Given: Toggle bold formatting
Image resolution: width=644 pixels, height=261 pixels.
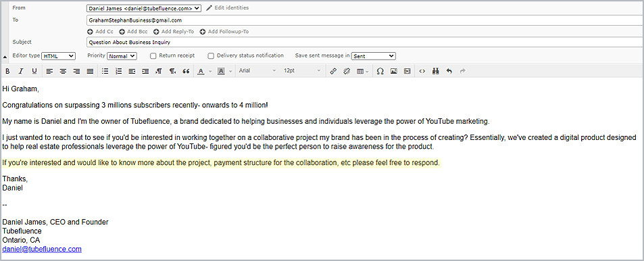Looking at the screenshot, I should click(x=7, y=71).
